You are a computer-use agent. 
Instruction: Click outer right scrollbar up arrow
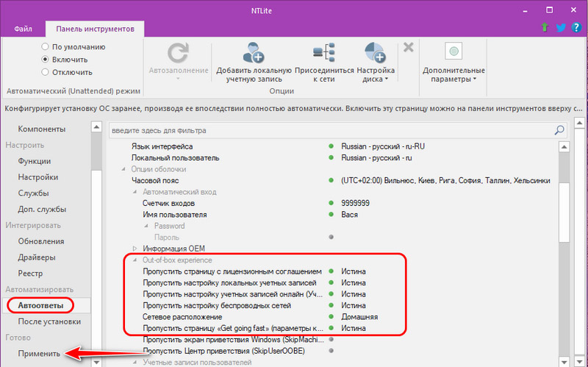[579, 123]
